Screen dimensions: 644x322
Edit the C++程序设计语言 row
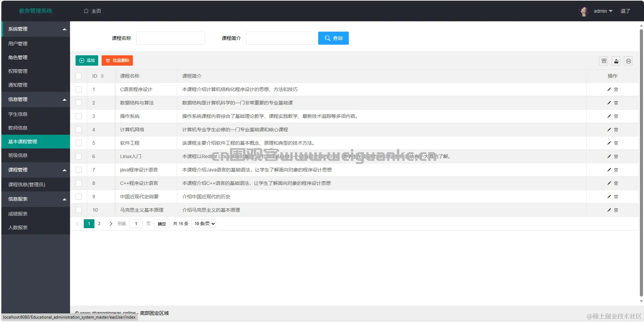click(x=609, y=183)
